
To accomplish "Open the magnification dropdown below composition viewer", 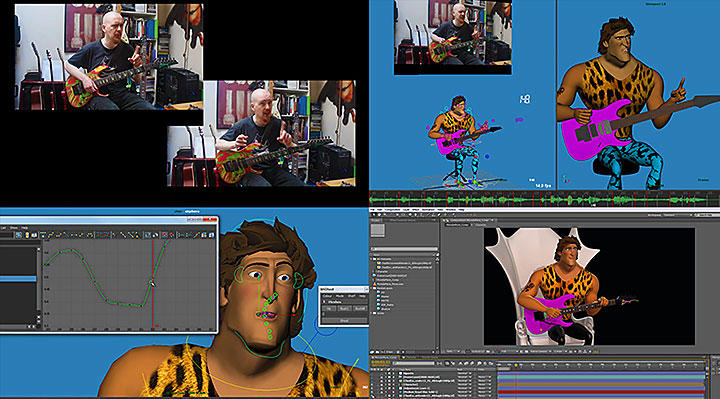I will [453, 351].
